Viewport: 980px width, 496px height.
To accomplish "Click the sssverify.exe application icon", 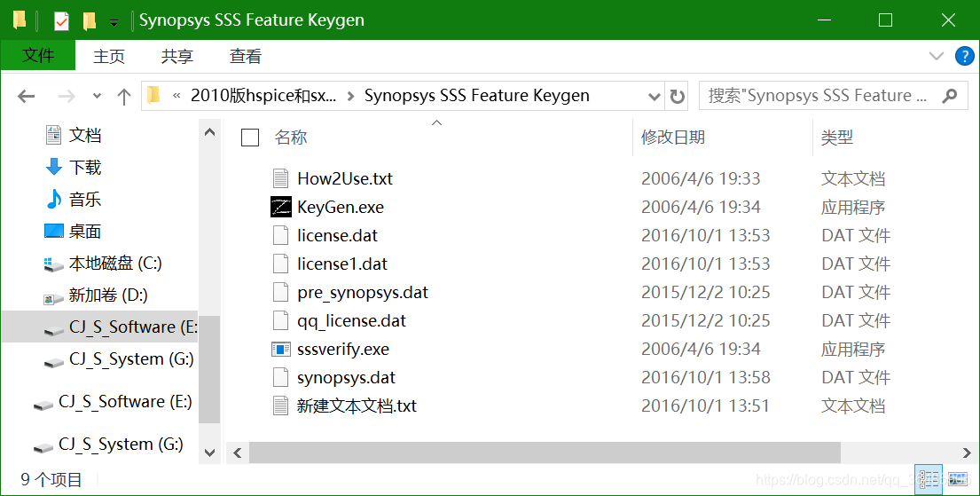I will [x=280, y=349].
